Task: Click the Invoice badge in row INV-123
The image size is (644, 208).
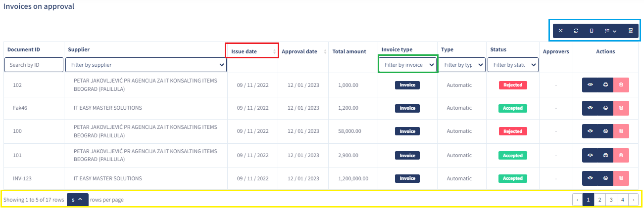Action: 407,178
